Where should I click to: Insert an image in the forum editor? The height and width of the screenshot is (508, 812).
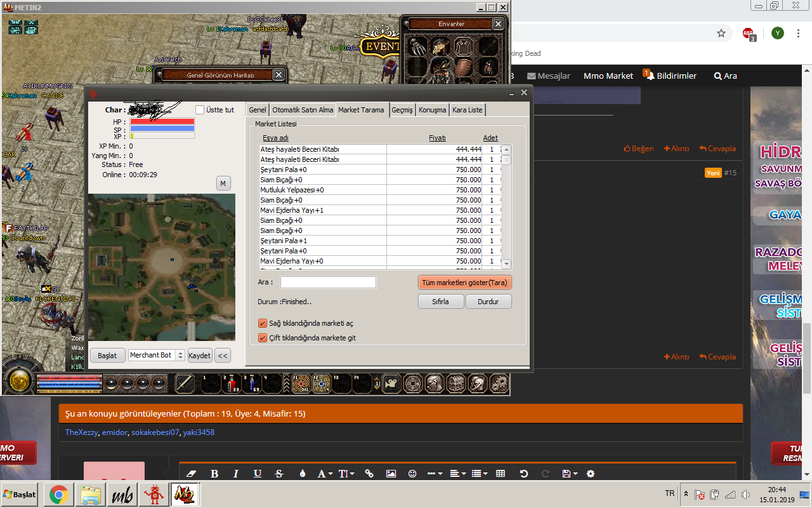click(x=391, y=474)
